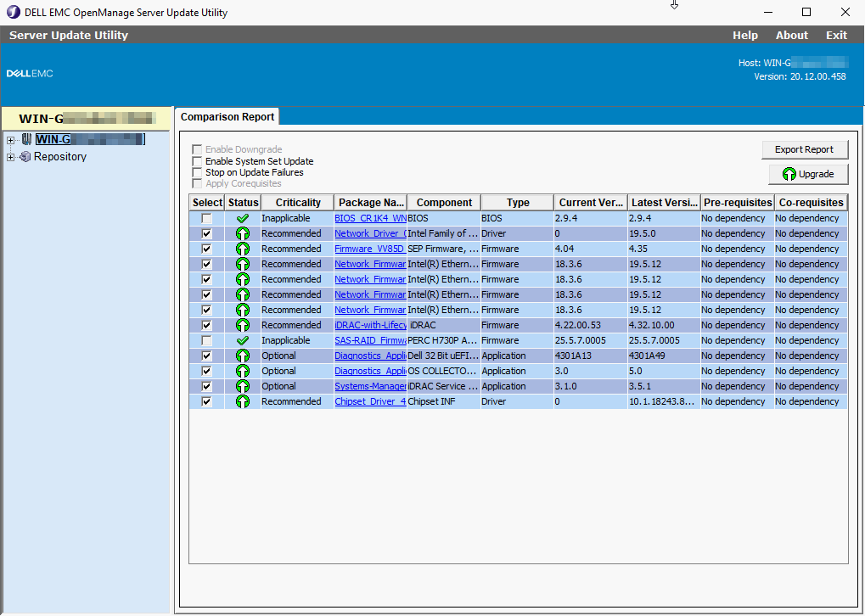865x616 pixels.
Task: Enable the System Set Update checkbox
Action: point(198,161)
